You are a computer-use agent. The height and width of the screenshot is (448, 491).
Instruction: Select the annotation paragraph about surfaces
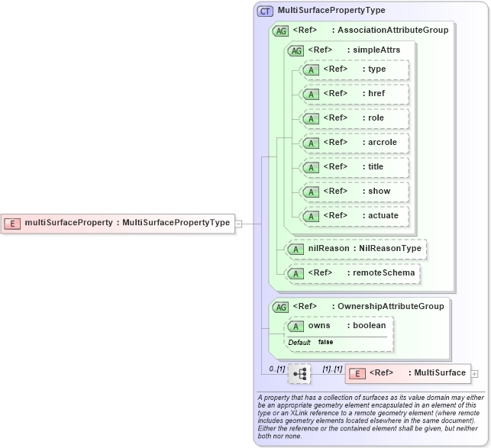(x=371, y=417)
